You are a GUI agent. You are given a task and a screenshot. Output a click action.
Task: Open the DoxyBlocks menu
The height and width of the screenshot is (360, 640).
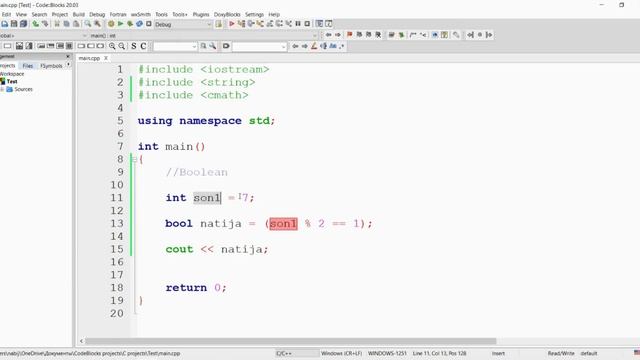point(227,14)
